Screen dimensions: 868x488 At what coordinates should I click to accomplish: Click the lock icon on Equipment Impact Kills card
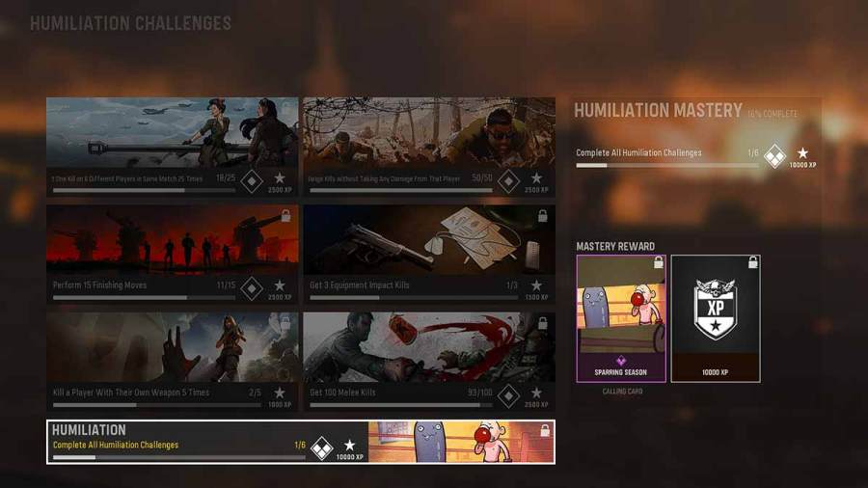[x=543, y=216]
